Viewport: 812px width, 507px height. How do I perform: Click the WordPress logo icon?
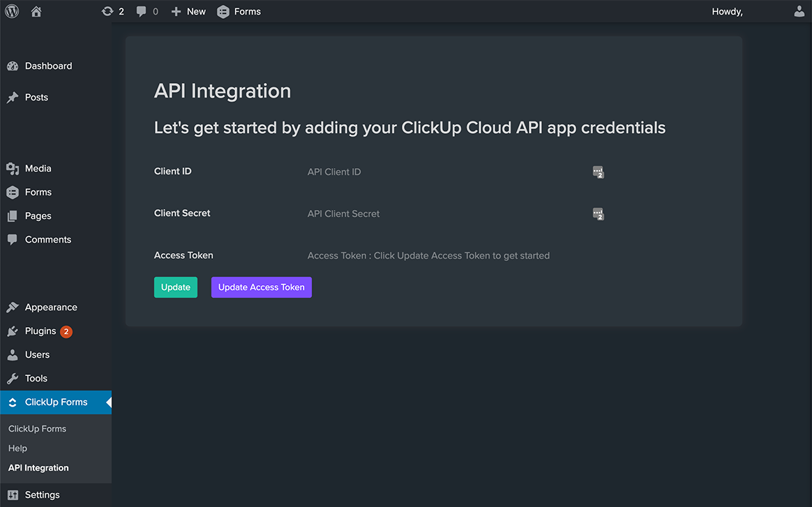click(12, 11)
